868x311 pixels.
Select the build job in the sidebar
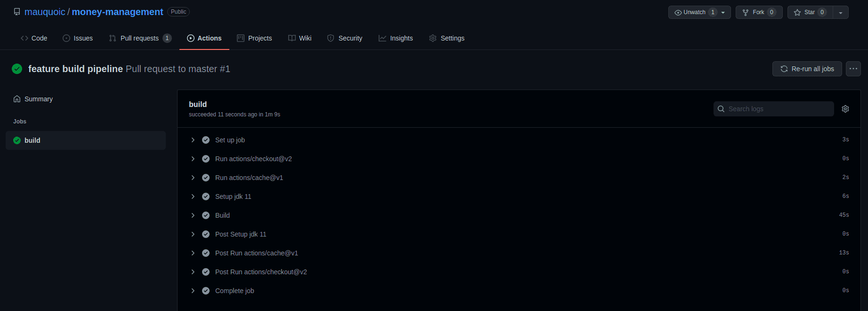pyautogui.click(x=86, y=140)
